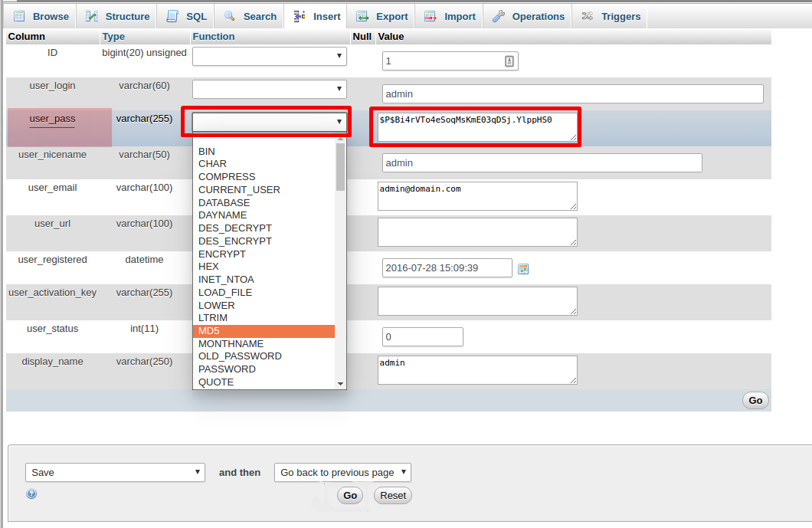Click the user_pass hash text area
Image resolution: width=812 pixels, height=528 pixels.
[477, 127]
